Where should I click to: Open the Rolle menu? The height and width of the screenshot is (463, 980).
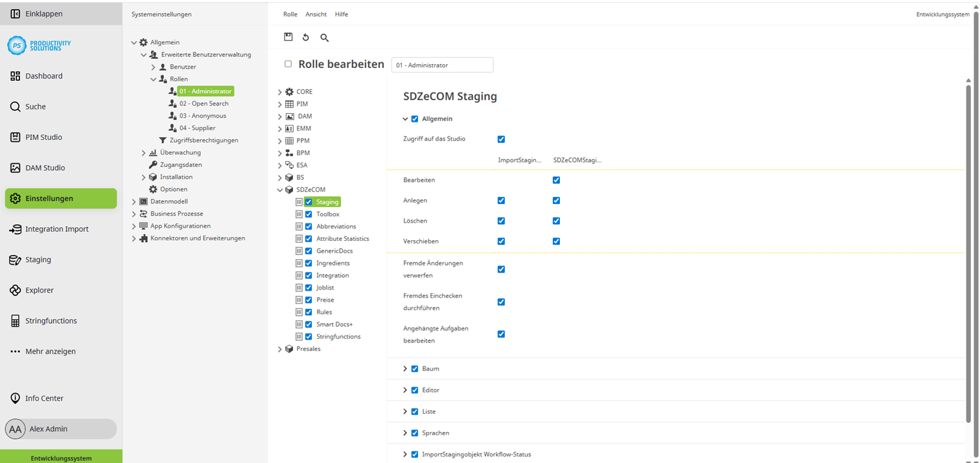tap(290, 14)
